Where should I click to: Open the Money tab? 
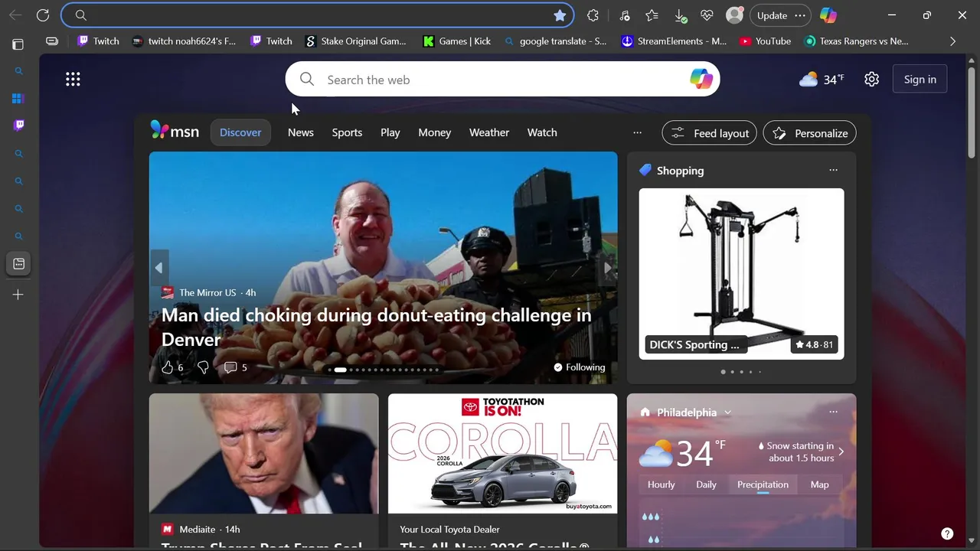coord(434,132)
